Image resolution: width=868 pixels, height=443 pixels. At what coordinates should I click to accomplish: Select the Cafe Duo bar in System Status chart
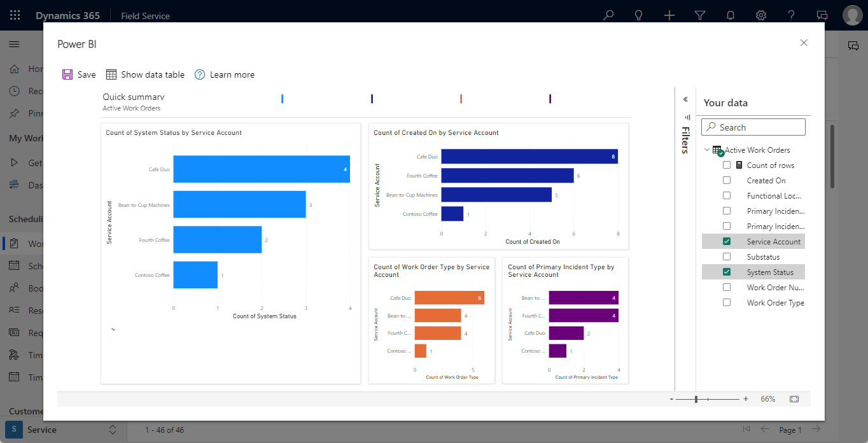click(262, 169)
